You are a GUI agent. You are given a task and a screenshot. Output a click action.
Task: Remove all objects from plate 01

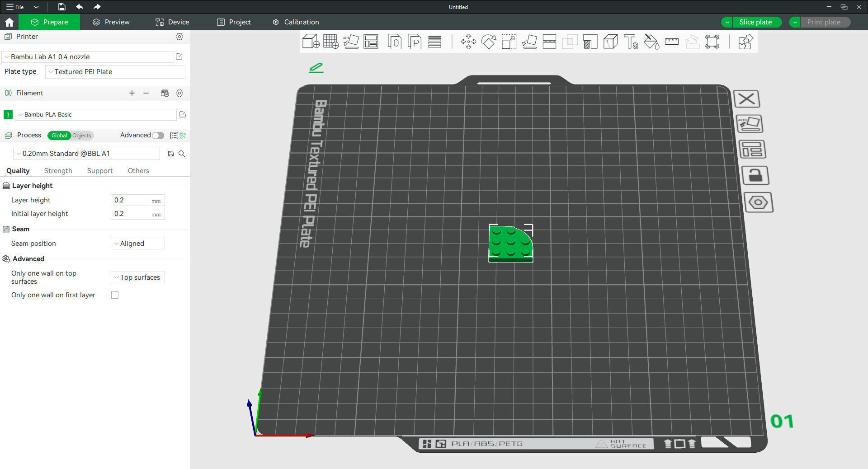tap(746, 99)
